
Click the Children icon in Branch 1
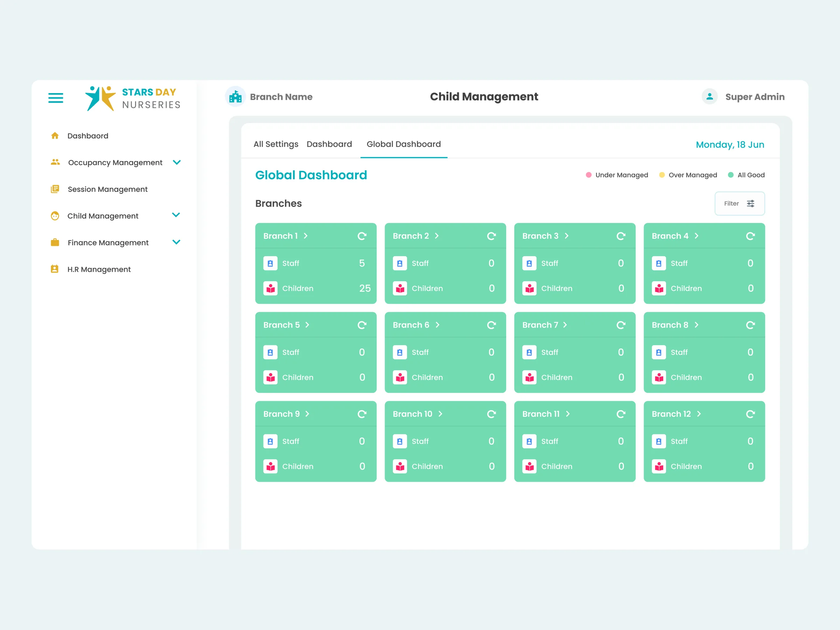(x=271, y=288)
